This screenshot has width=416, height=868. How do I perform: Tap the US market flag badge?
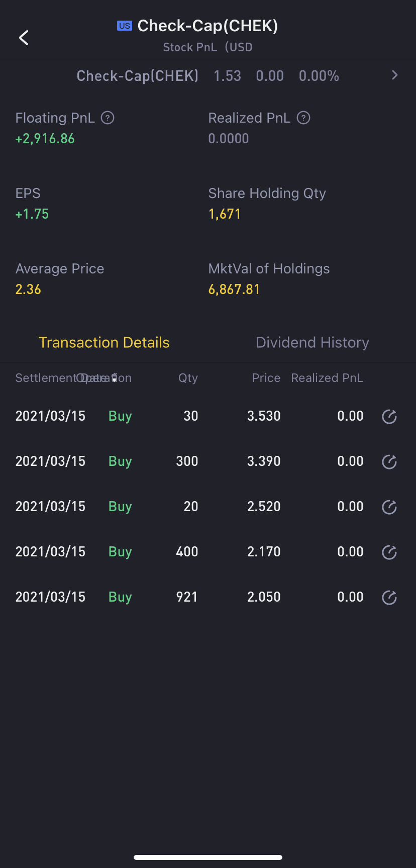(x=125, y=26)
